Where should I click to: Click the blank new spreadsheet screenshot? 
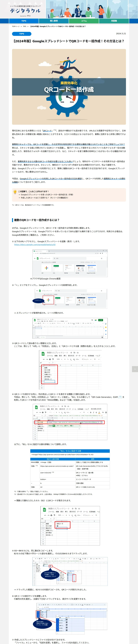point(70,328)
